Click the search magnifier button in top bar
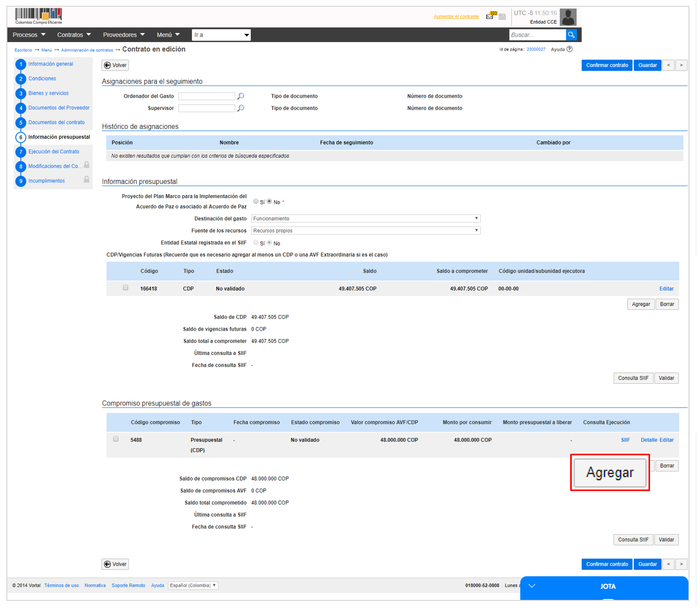Screen dimensions: 700x612 (x=571, y=35)
